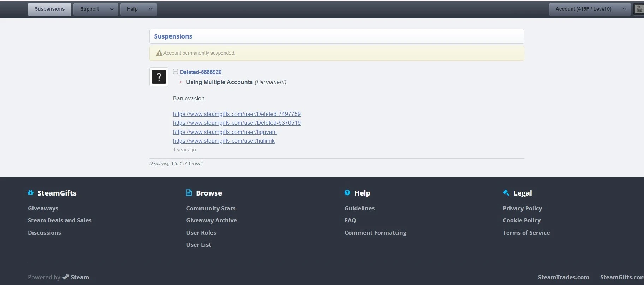Go to Giveaways in the footer

coord(43,208)
